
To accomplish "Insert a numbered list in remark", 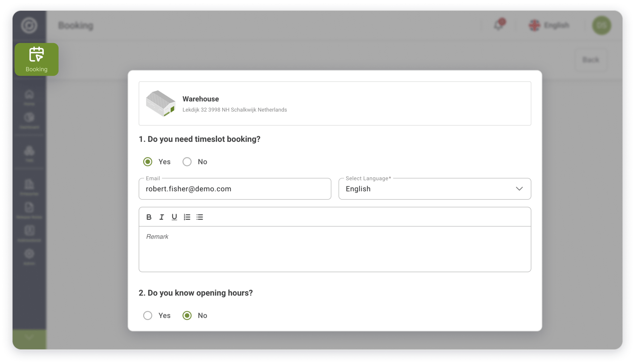I will (x=187, y=217).
